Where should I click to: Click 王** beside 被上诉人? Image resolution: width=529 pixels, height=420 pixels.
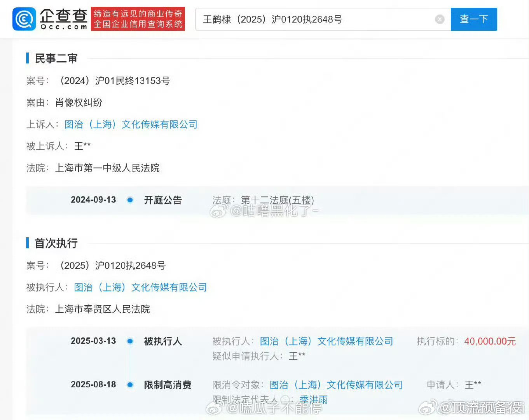tap(82, 146)
